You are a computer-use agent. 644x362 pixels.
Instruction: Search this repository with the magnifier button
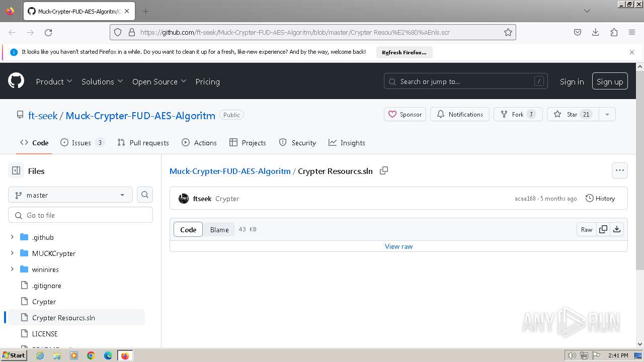tap(145, 195)
